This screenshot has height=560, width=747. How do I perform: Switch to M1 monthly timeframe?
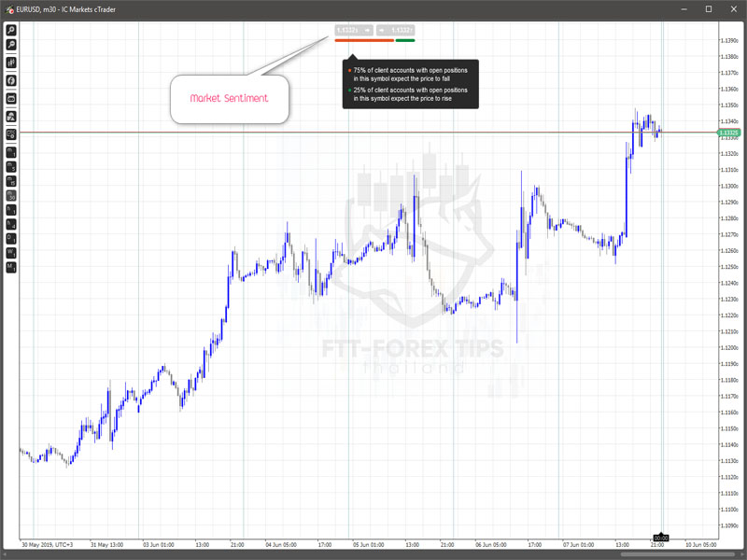[x=11, y=267]
